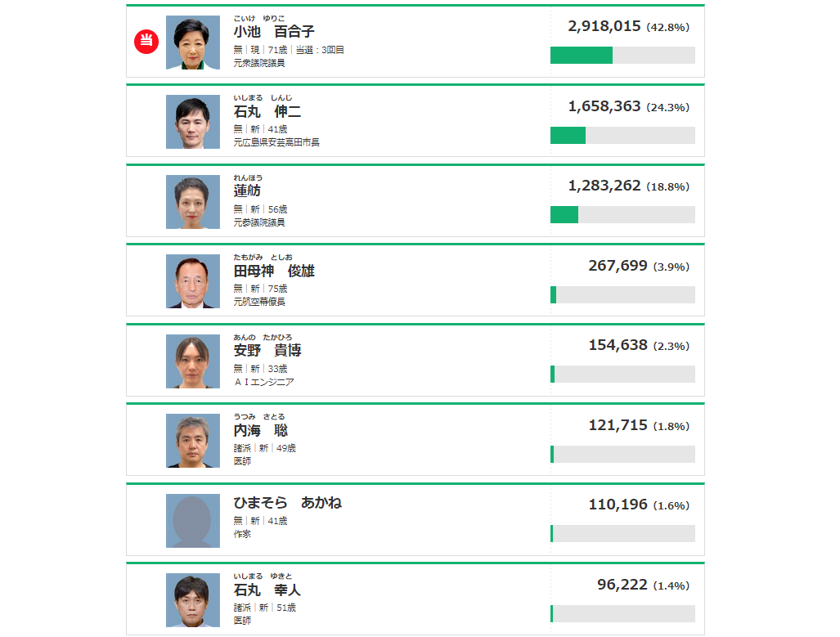Select the candidate name 安野 貴博
Viewport: 840px width, 637px height.
[x=267, y=351]
